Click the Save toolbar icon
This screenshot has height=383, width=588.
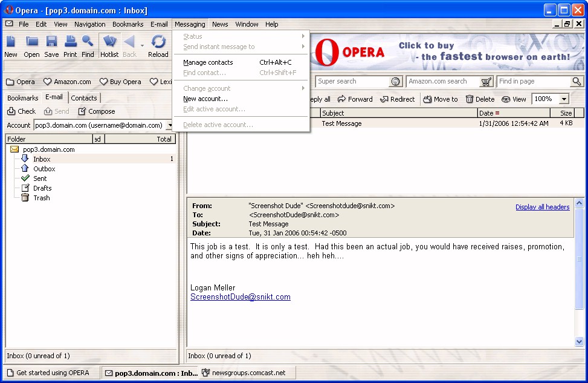[51, 42]
